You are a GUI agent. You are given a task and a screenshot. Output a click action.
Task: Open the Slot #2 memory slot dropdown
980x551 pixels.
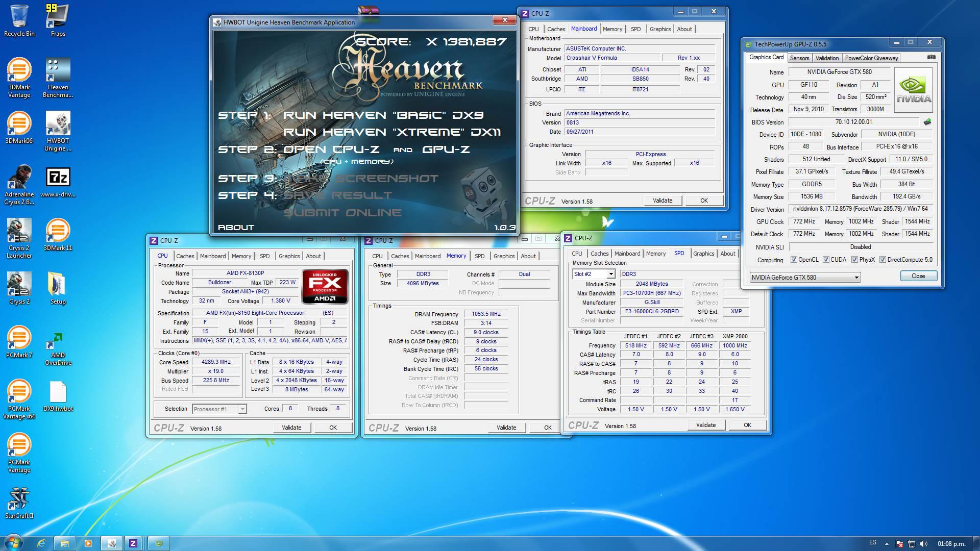(x=594, y=274)
